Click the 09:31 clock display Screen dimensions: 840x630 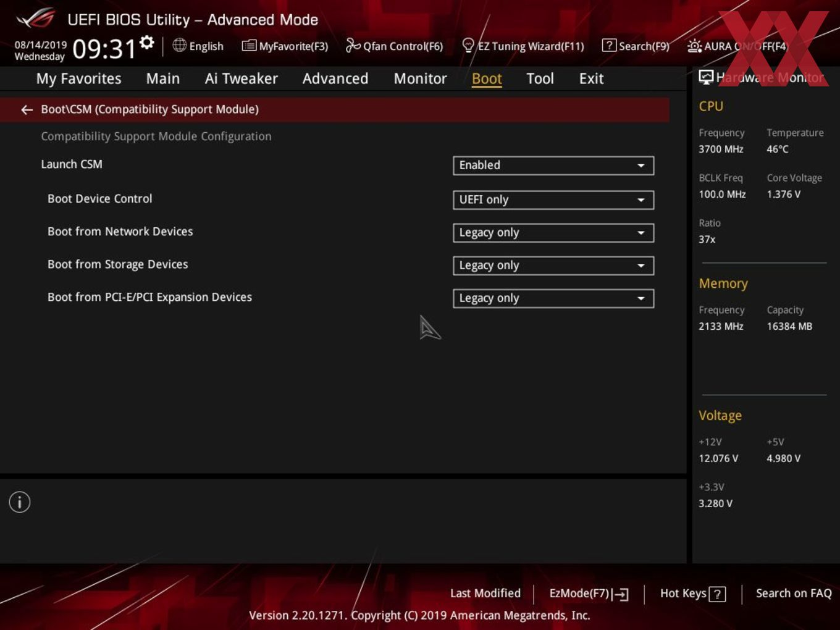pyautogui.click(x=104, y=49)
